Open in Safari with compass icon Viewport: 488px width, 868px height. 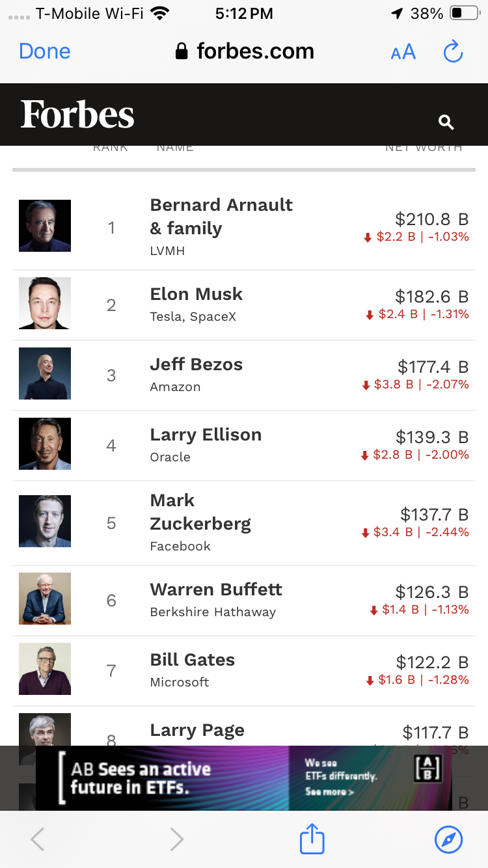(x=448, y=839)
